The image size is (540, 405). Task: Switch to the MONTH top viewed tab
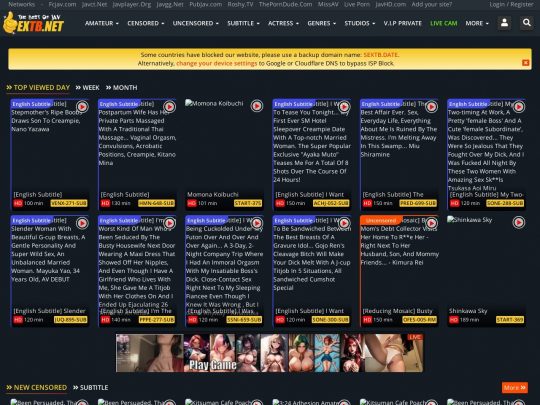pos(121,88)
